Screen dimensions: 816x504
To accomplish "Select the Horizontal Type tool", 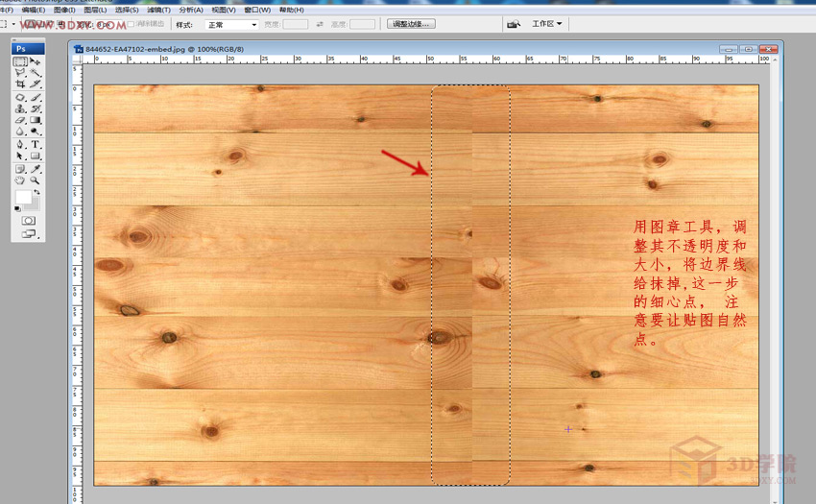I will point(36,145).
